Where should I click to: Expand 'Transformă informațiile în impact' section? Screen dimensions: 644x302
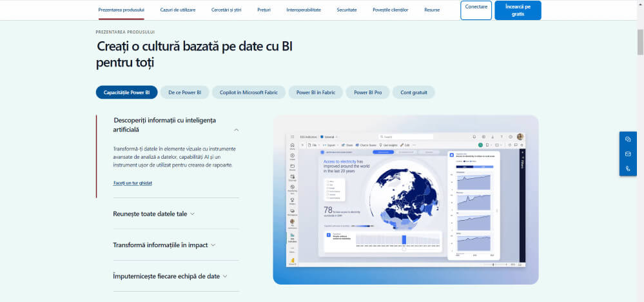click(164, 245)
